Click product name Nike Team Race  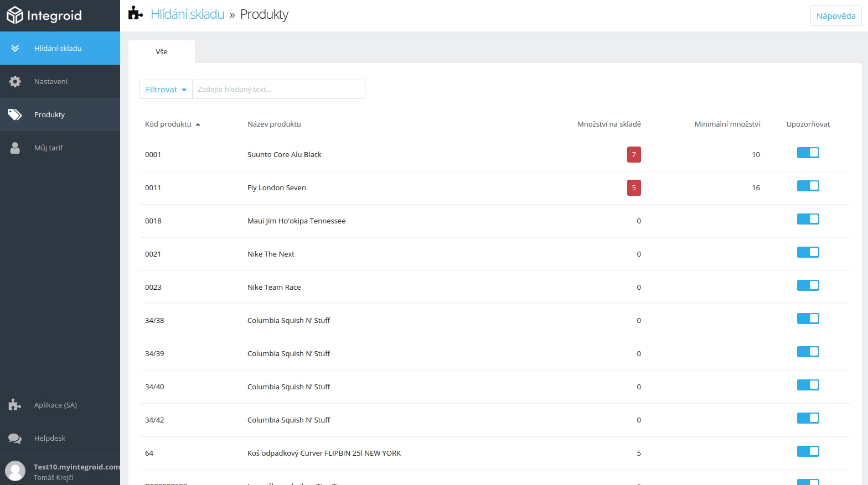tap(274, 287)
